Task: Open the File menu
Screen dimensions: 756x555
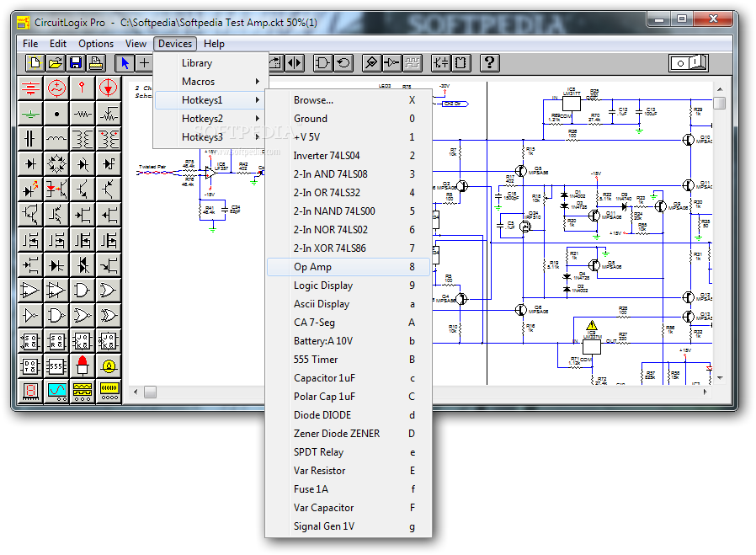Action: 30,44
